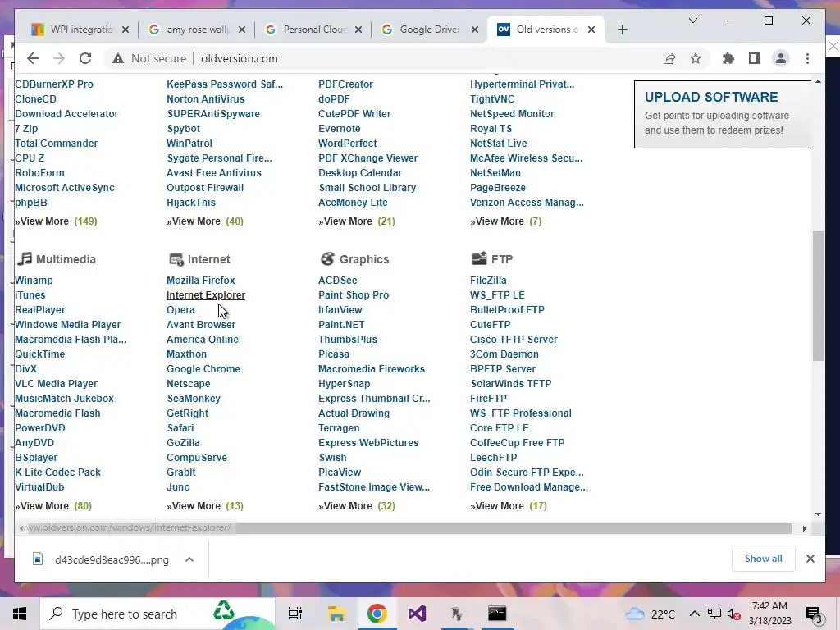Click the volume speaker tray icon

tap(733, 614)
